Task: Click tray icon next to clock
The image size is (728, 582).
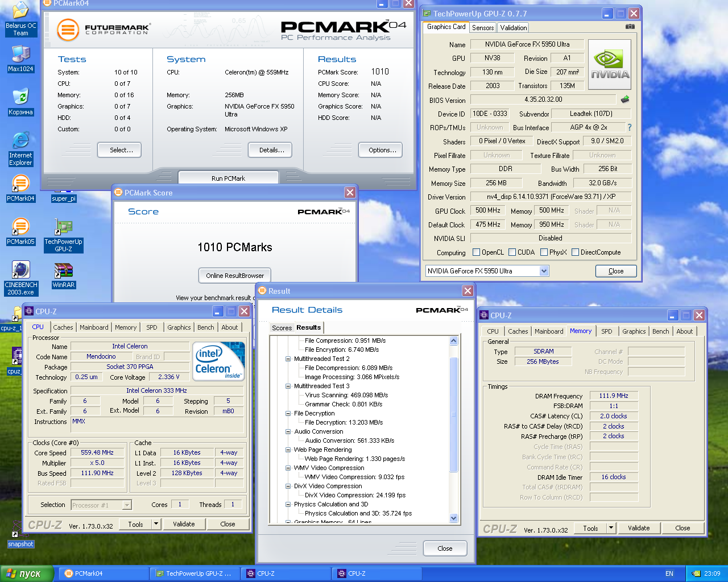Action: (696, 573)
